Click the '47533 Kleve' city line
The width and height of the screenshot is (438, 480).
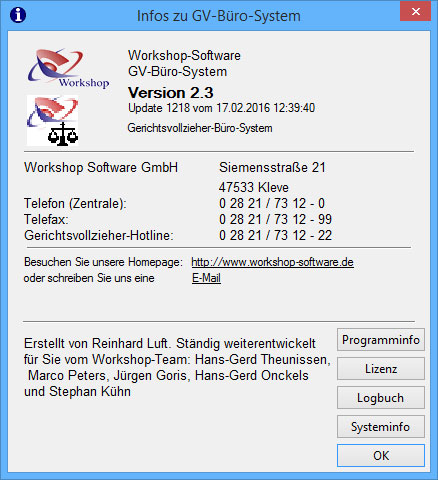pyautogui.click(x=254, y=187)
